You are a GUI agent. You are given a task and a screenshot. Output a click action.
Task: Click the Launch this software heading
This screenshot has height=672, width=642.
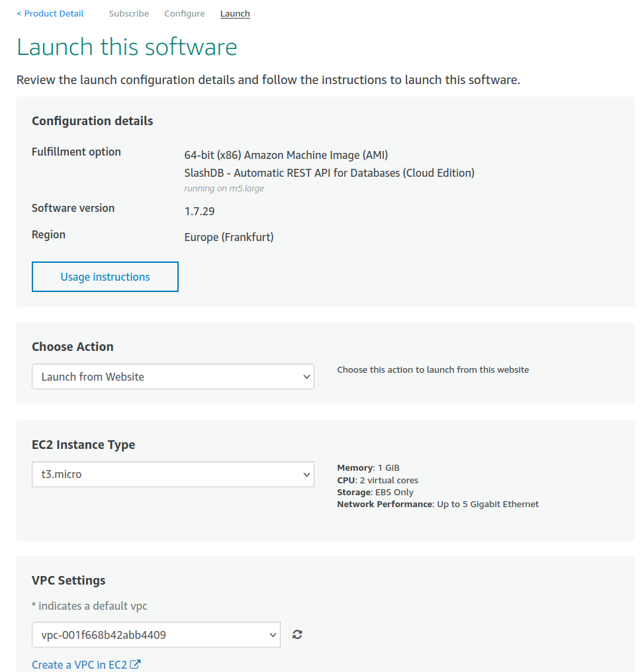[x=127, y=47]
